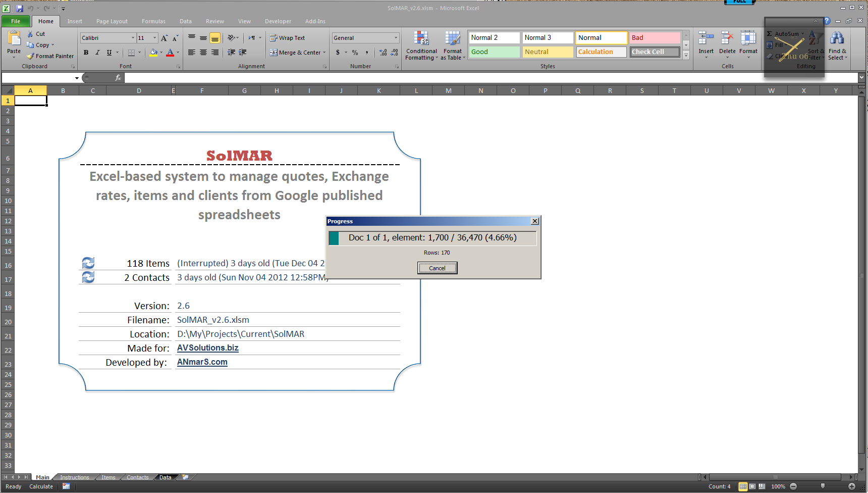Screen dimensions: 868x493
Task: Apply Accounting dollar number format
Action: [x=338, y=53]
